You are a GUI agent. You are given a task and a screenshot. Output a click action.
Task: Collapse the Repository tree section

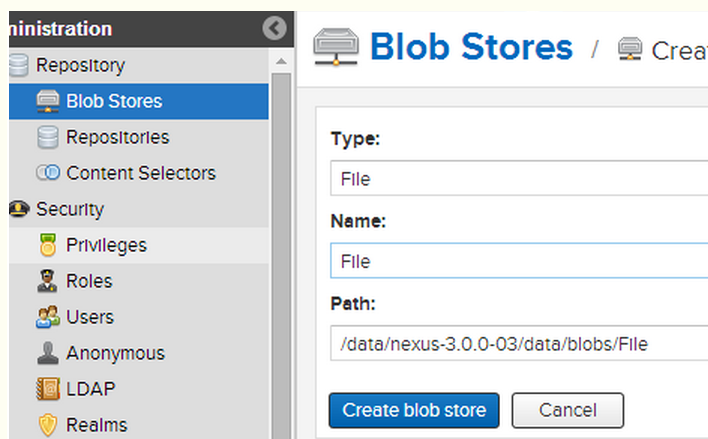point(18,66)
